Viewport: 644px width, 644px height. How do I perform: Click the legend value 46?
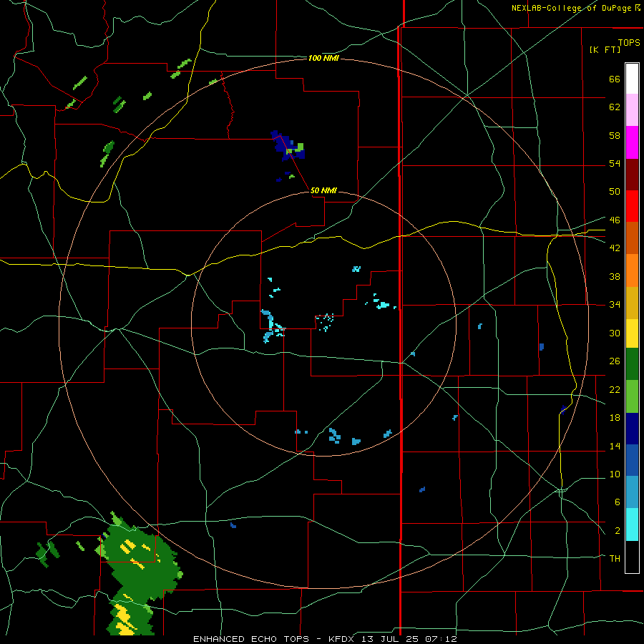615,220
